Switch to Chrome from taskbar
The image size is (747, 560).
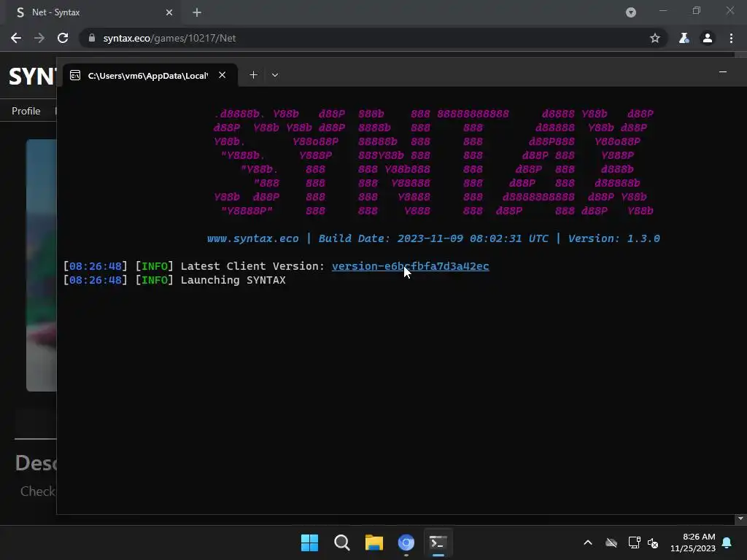pos(406,542)
